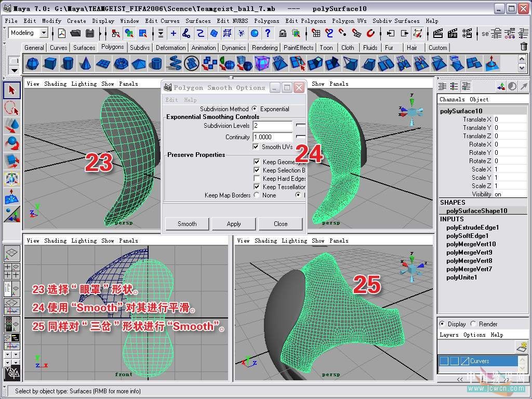532x399 pixels.
Task: Adjust the Subdivision Levels slider
Action: pos(301,125)
